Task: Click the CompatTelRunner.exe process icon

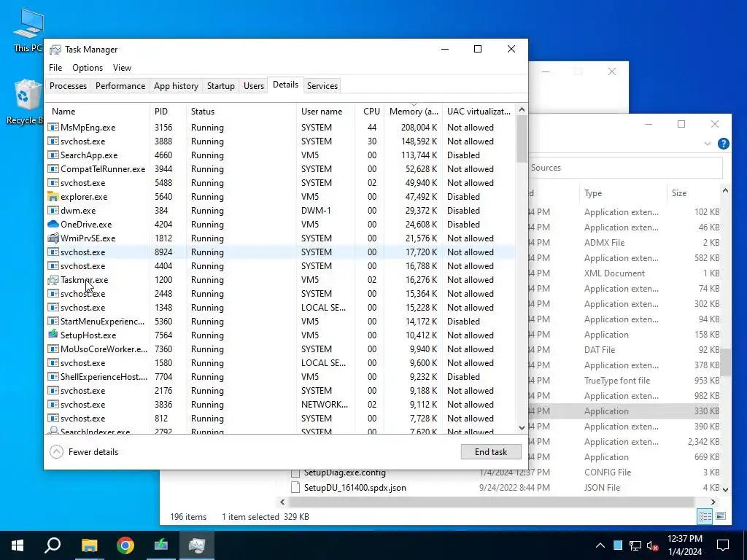Action: tap(53, 169)
